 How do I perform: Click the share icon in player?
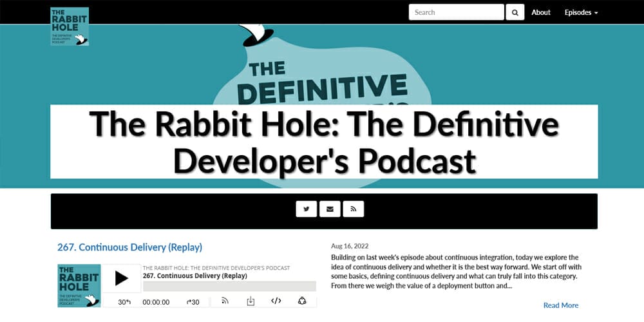pos(302,301)
